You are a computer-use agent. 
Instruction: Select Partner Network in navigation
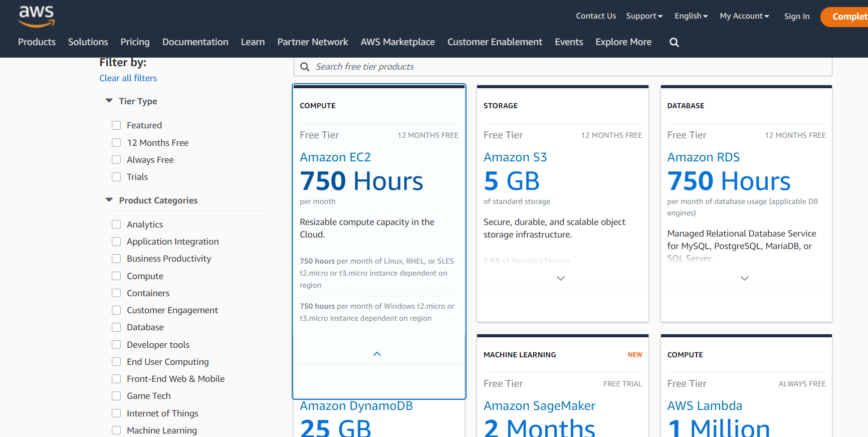(313, 42)
